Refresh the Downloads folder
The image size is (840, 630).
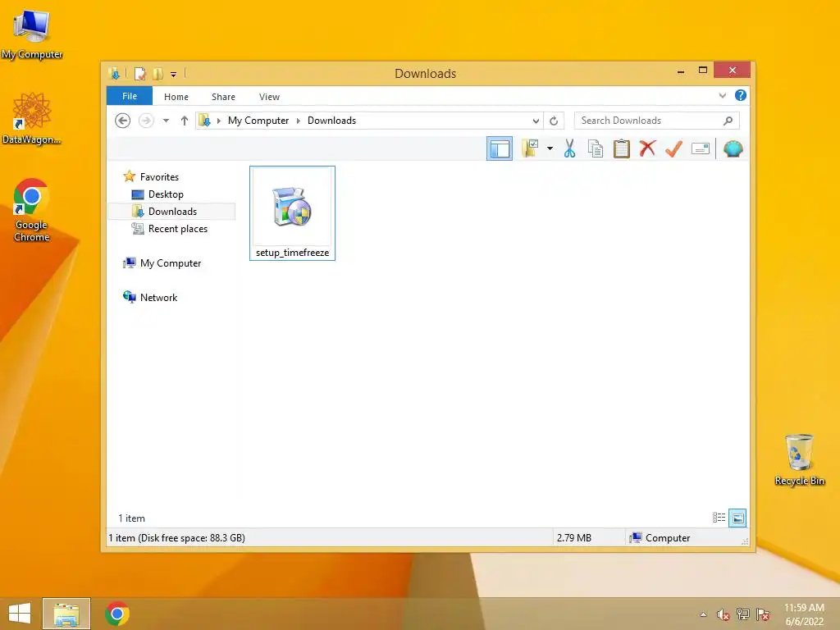pyautogui.click(x=554, y=121)
